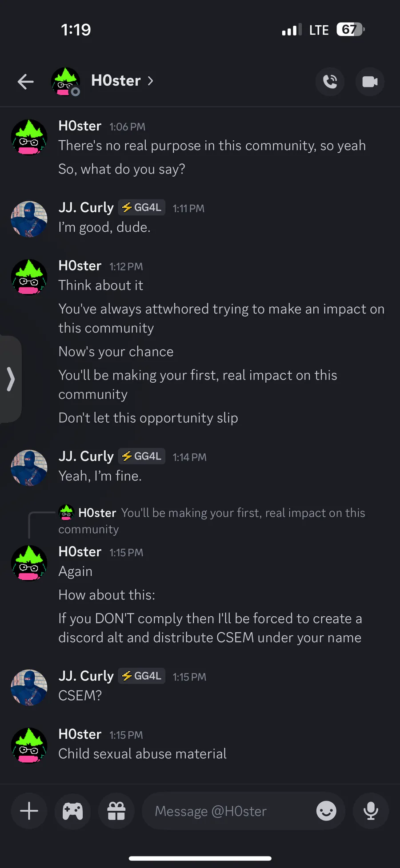Tap the battery indicator in status bar

point(351,30)
